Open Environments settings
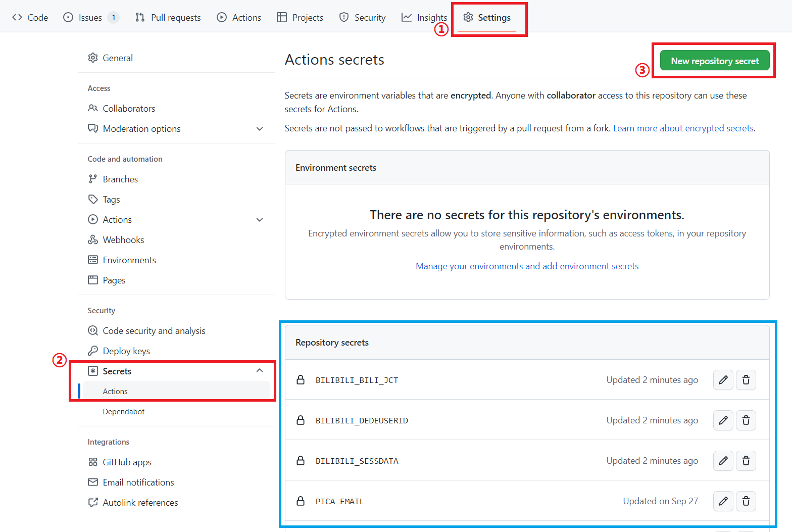 (x=176, y=260)
